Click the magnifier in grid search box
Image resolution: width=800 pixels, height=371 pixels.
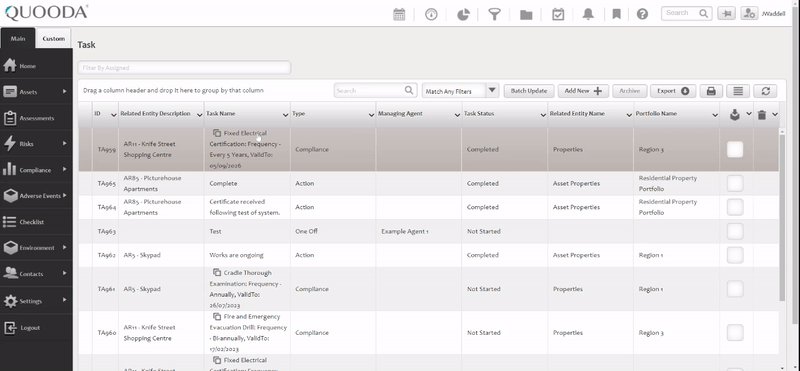coord(409,90)
